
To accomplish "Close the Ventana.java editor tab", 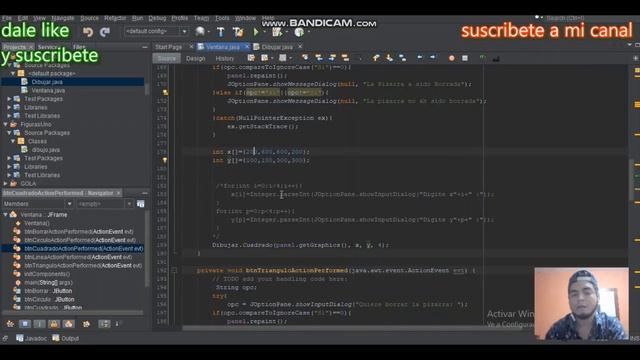I will click(x=247, y=47).
